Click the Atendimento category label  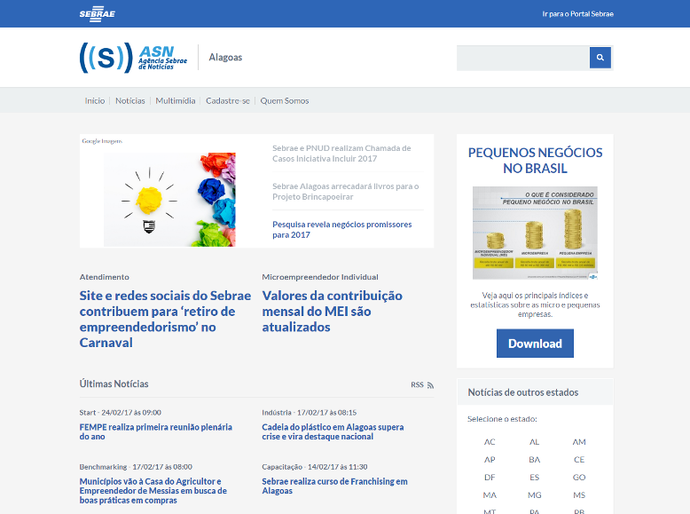[x=104, y=277]
